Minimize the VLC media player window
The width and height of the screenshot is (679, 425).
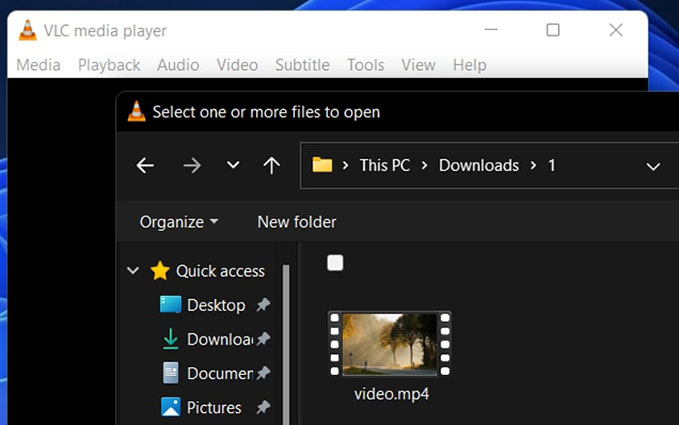coord(491,30)
